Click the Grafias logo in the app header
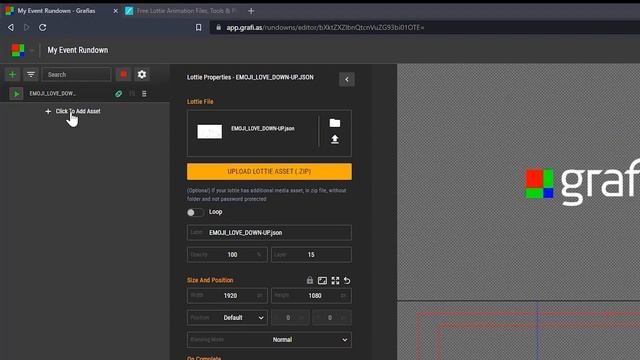The height and width of the screenshot is (360, 640). pos(18,50)
